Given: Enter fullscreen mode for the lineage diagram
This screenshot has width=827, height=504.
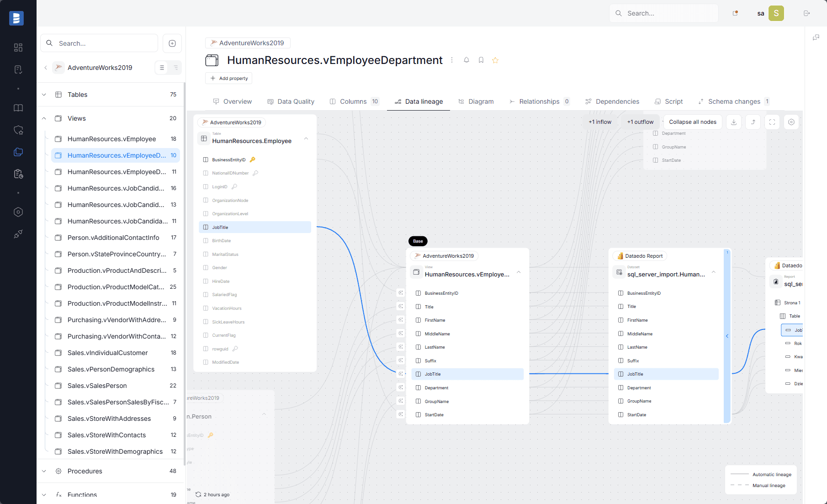Looking at the screenshot, I should (x=772, y=122).
